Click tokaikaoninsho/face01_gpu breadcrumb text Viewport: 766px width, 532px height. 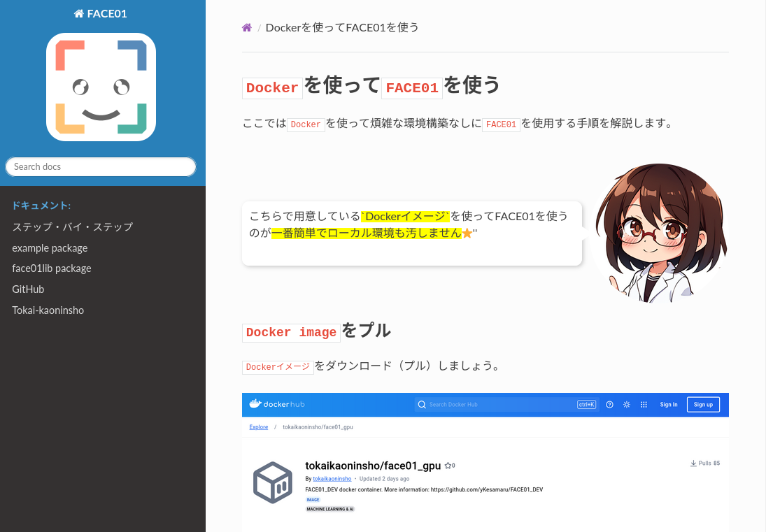point(318,427)
